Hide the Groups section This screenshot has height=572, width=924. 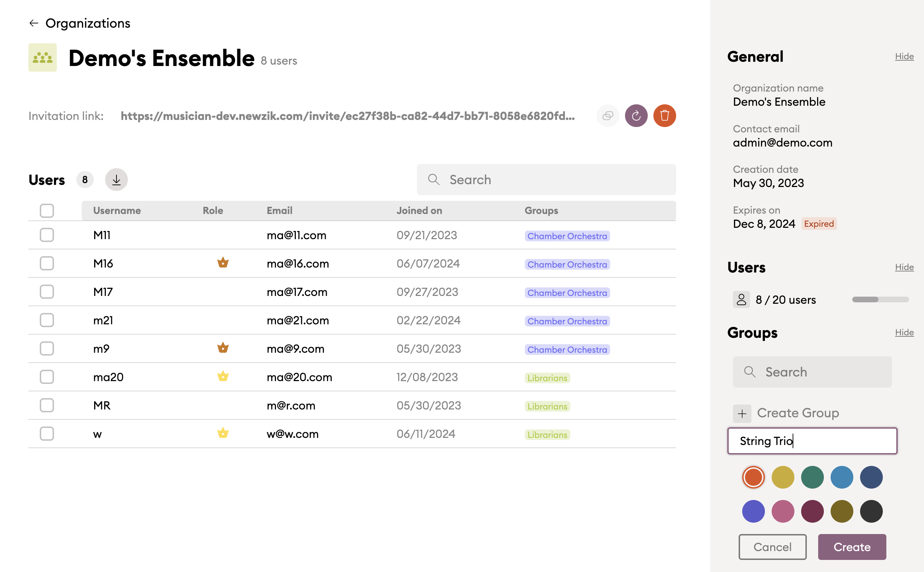(x=904, y=332)
